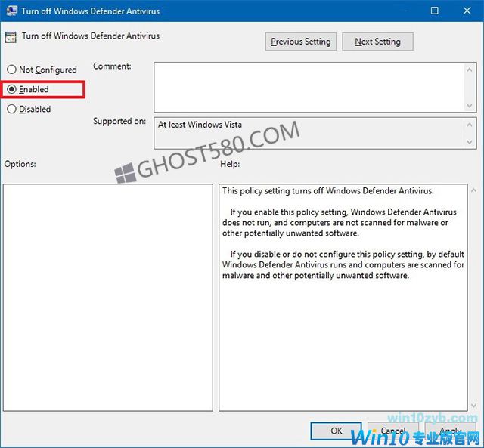Click 'If you disable or do not configure' paragraph
The width and height of the screenshot is (484, 448).
(x=343, y=265)
